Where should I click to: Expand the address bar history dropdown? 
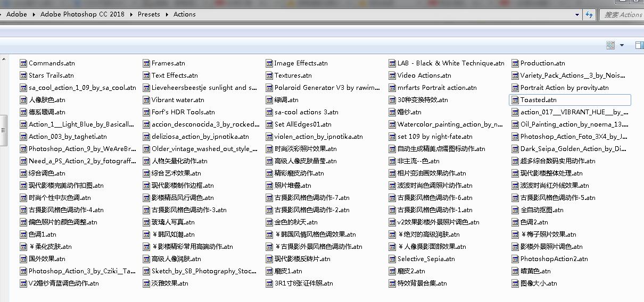tap(577, 15)
